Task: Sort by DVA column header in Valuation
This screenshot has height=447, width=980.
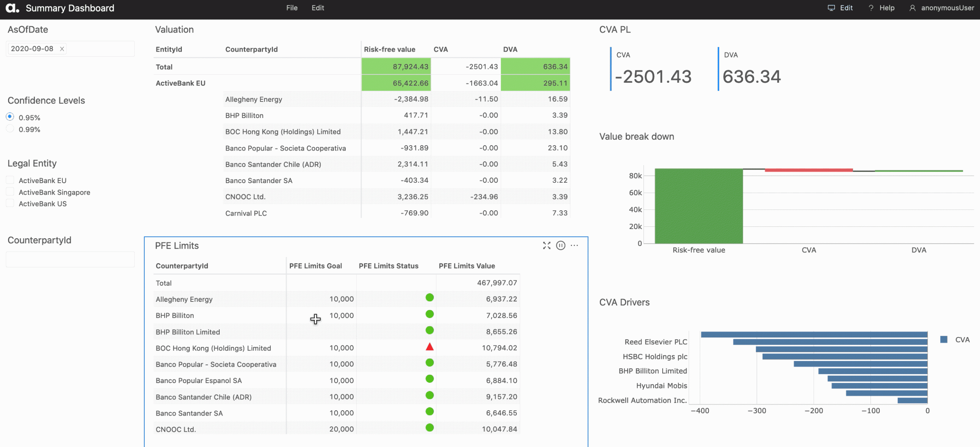Action: [x=510, y=49]
